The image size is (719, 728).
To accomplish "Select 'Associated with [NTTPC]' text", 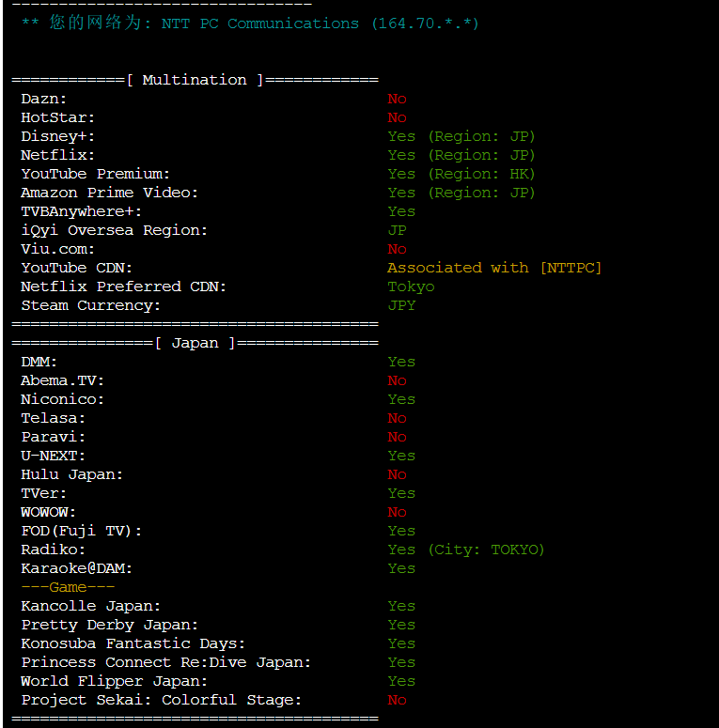I will [x=494, y=268].
